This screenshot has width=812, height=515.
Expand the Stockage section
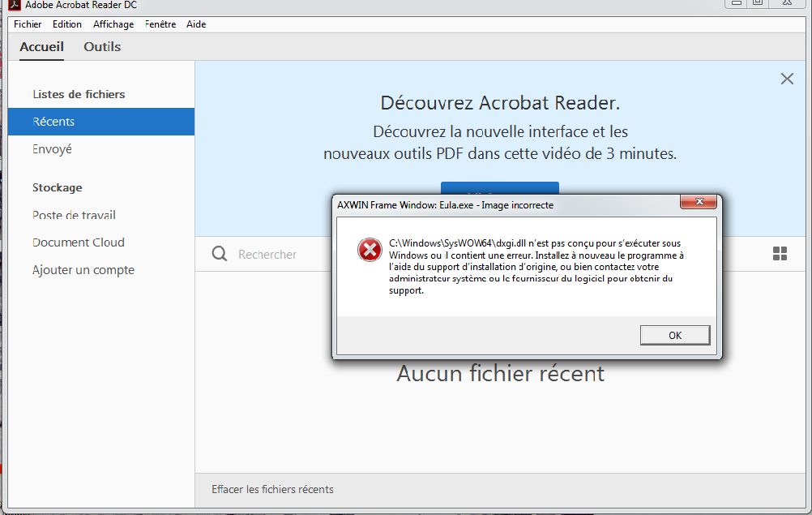(x=57, y=187)
